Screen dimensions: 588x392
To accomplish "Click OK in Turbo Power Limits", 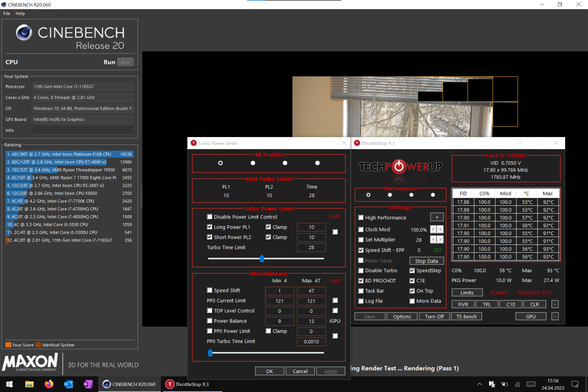I will click(269, 371).
